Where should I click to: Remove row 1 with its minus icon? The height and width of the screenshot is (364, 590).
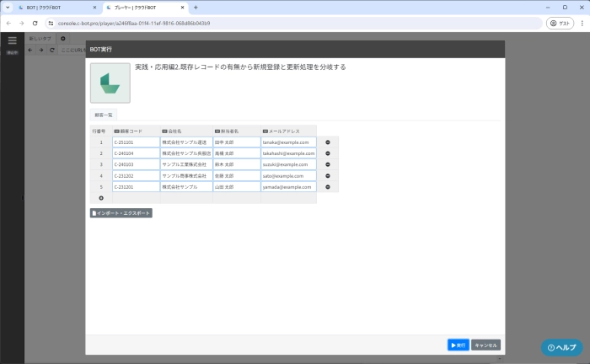coord(328,142)
